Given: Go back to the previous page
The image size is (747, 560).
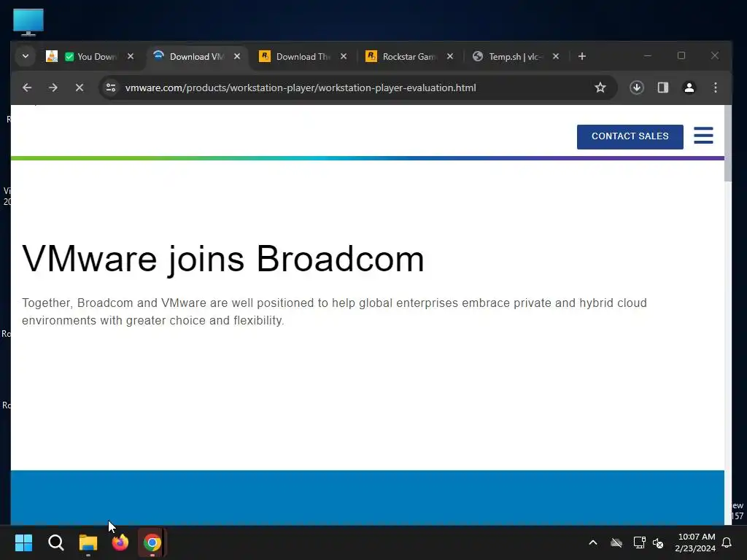Looking at the screenshot, I should coord(27,87).
